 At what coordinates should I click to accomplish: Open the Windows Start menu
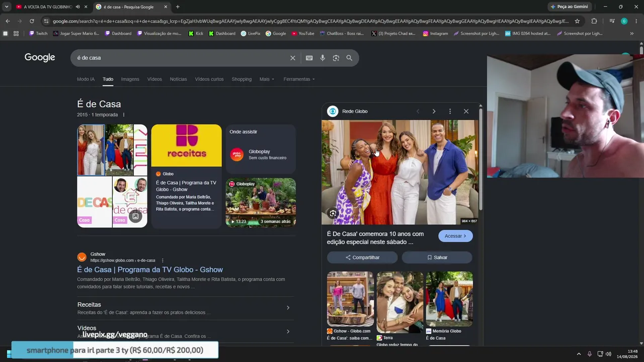[x=9, y=354]
